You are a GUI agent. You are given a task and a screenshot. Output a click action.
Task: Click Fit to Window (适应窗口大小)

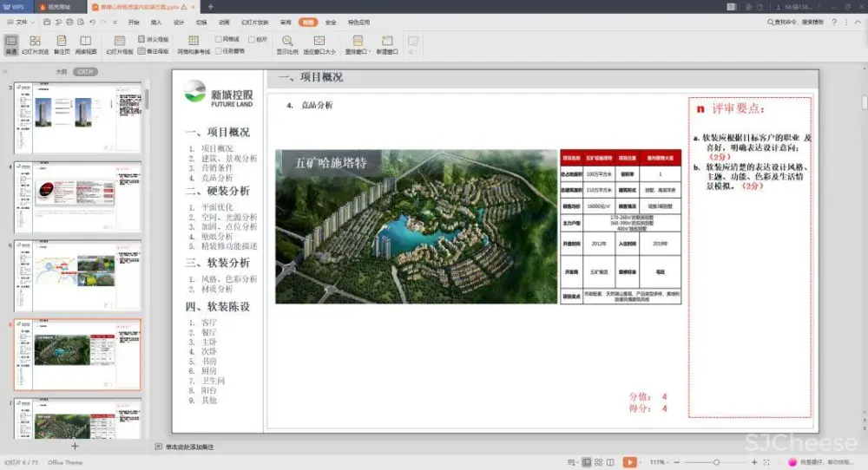point(319,44)
